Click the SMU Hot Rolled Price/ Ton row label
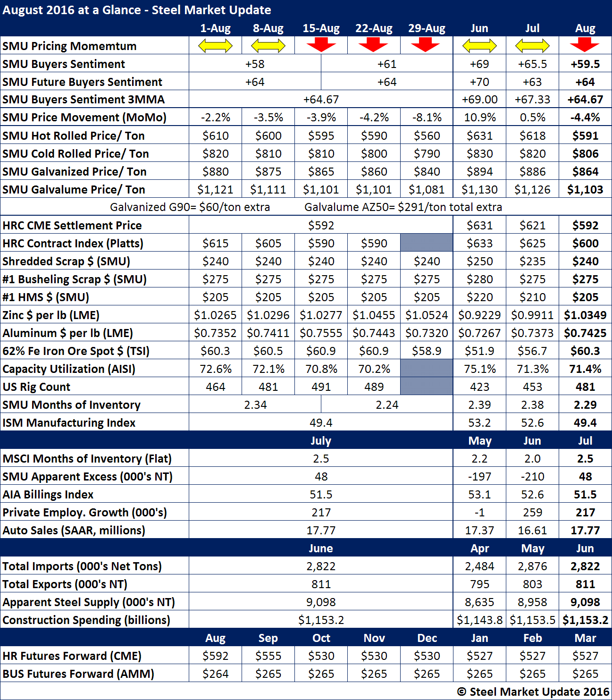 tap(74, 136)
